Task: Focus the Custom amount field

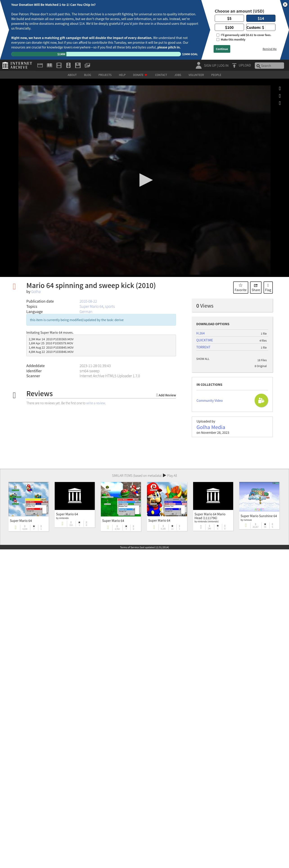Action: (x=270, y=27)
